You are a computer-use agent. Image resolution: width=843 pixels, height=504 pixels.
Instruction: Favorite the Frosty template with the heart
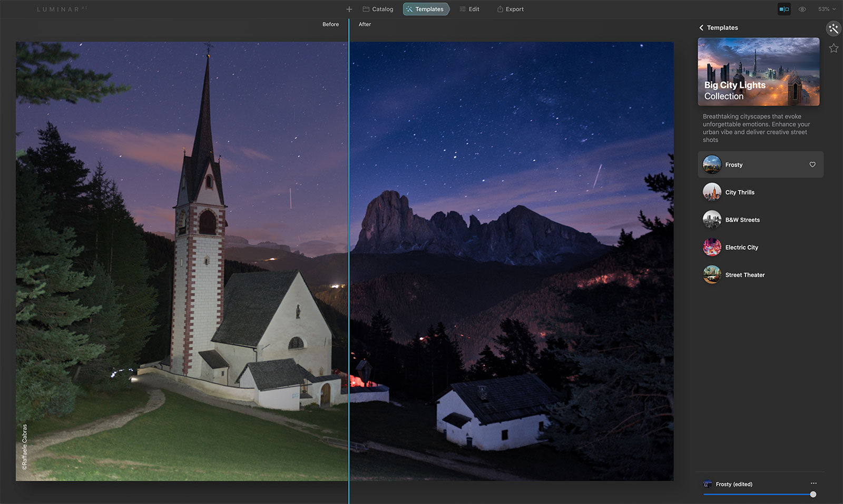(812, 165)
